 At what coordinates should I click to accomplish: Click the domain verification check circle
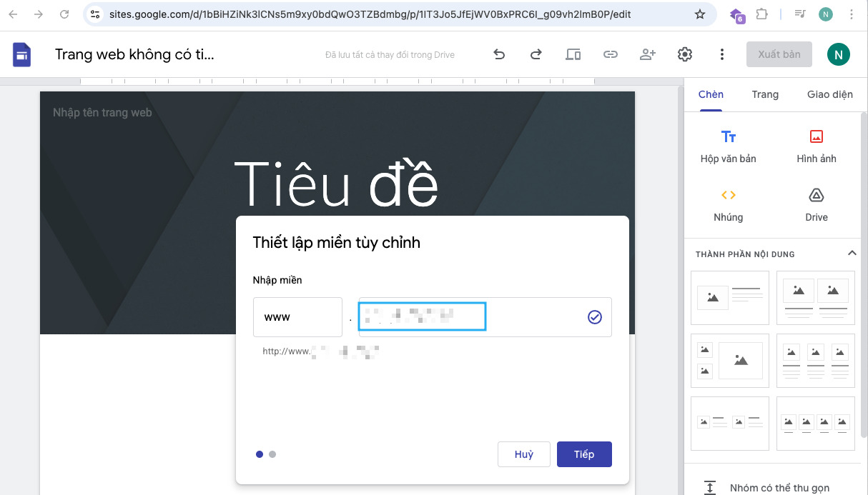pyautogui.click(x=594, y=317)
